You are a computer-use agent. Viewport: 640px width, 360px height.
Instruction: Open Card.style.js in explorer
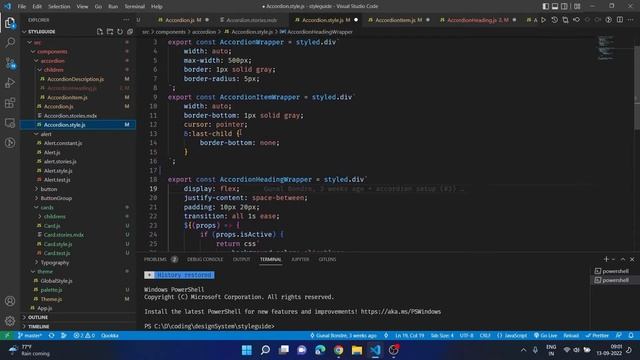(58, 244)
